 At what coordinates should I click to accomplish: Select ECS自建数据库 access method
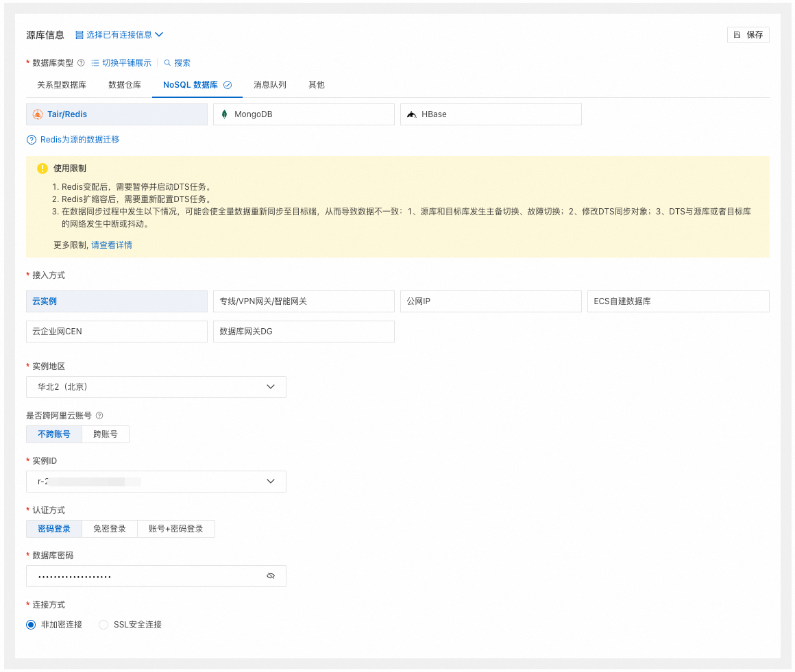[x=678, y=301]
